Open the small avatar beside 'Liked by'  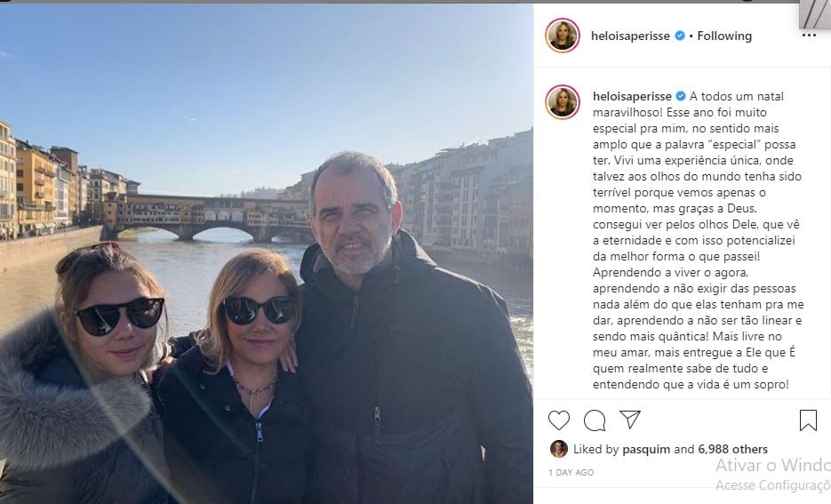coord(558,449)
